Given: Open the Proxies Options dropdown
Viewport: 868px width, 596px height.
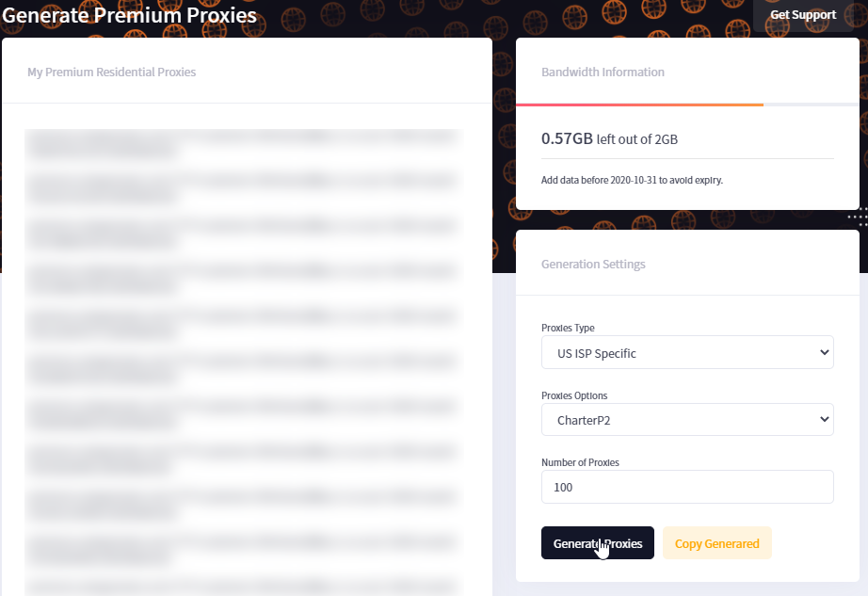Looking at the screenshot, I should [x=687, y=420].
